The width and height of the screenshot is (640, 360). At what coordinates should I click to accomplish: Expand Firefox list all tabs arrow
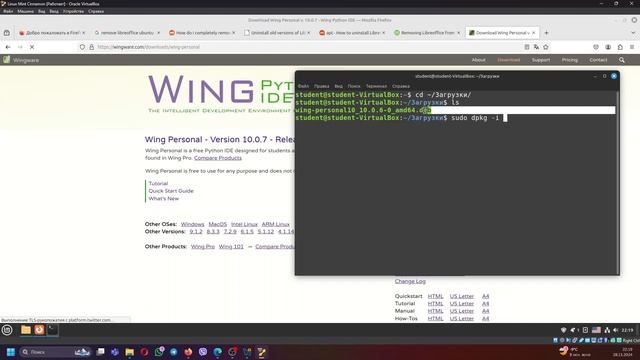coord(633,33)
